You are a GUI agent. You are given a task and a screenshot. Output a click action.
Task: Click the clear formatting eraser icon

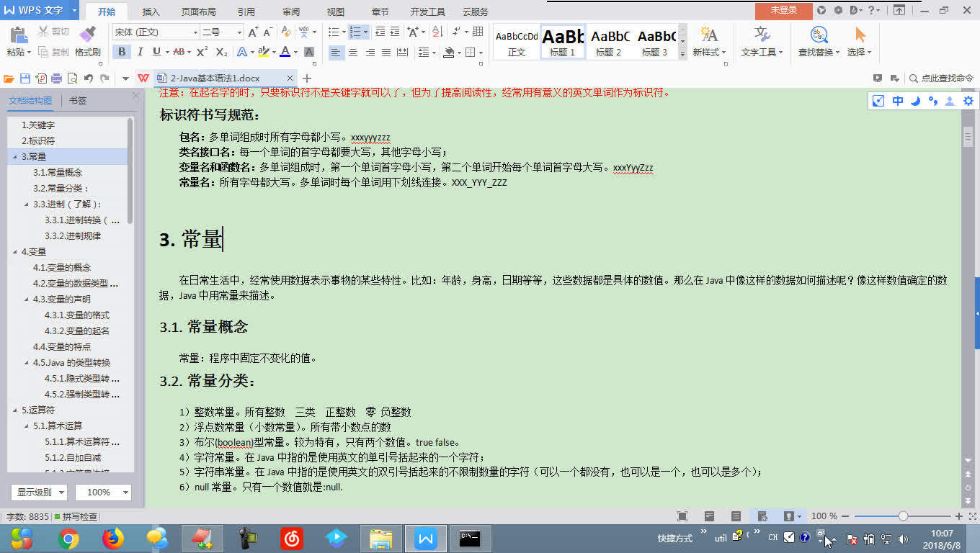click(286, 32)
